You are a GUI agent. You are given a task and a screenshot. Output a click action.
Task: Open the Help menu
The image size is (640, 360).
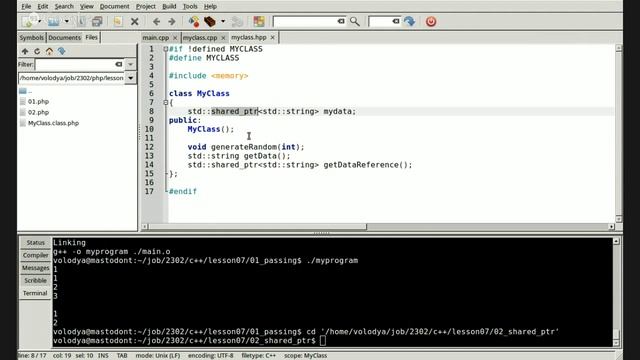[x=210, y=6]
